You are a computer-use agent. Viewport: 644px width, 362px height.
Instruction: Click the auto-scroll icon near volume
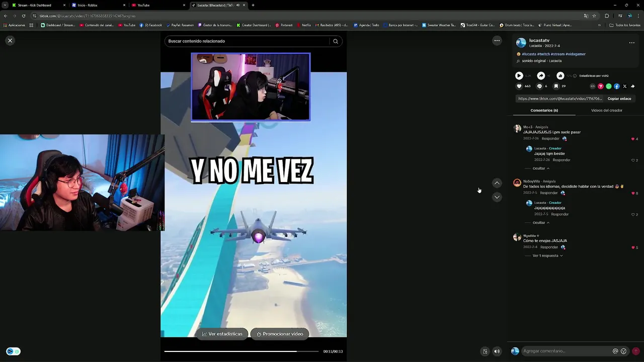[485, 351]
